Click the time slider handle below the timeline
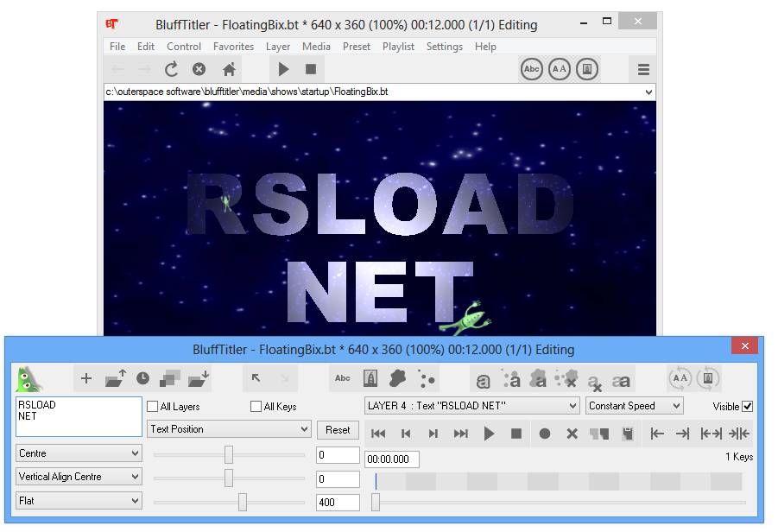The image size is (778, 532). [376, 502]
